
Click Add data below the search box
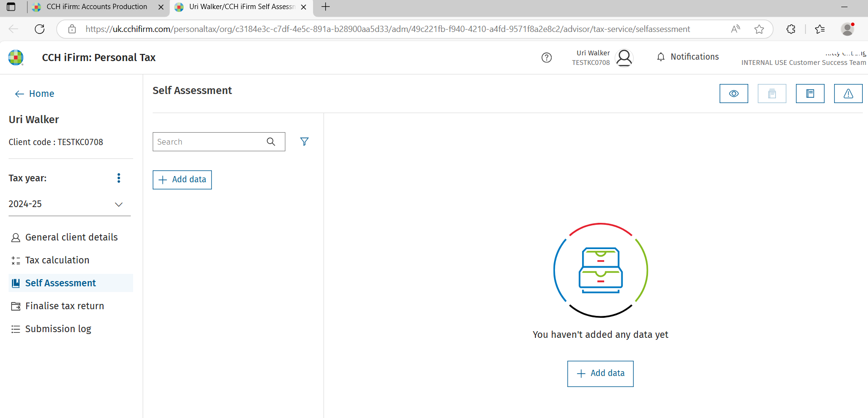click(x=182, y=180)
